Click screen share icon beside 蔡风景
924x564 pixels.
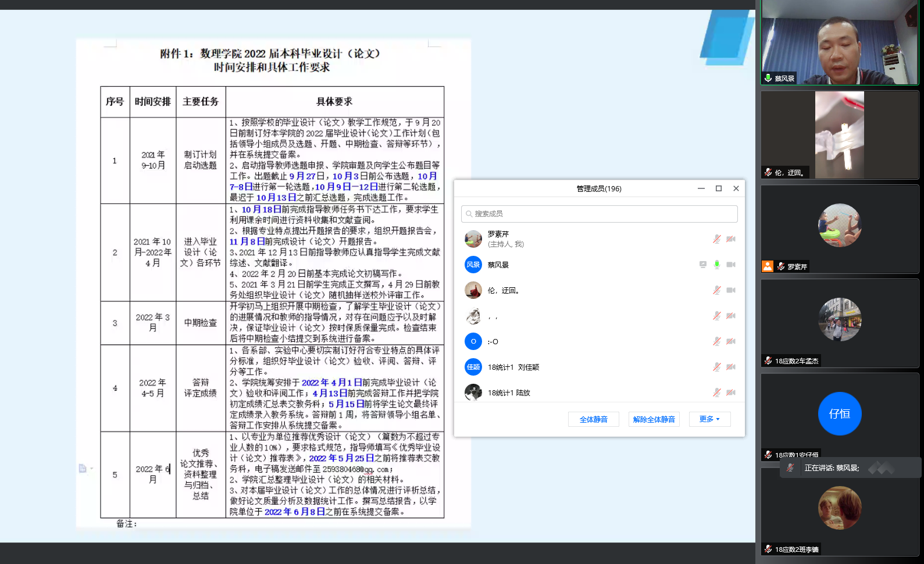tap(703, 265)
